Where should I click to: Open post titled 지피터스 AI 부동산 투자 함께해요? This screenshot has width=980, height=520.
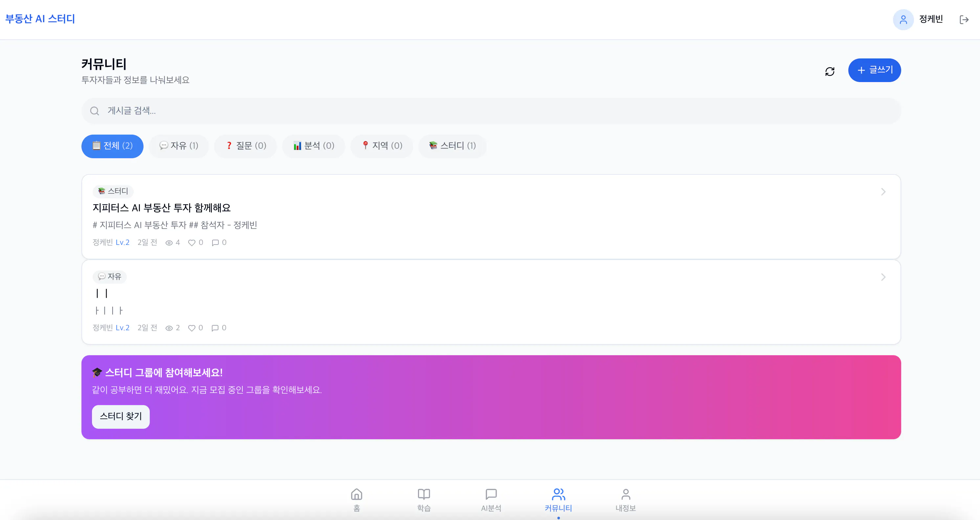(162, 208)
